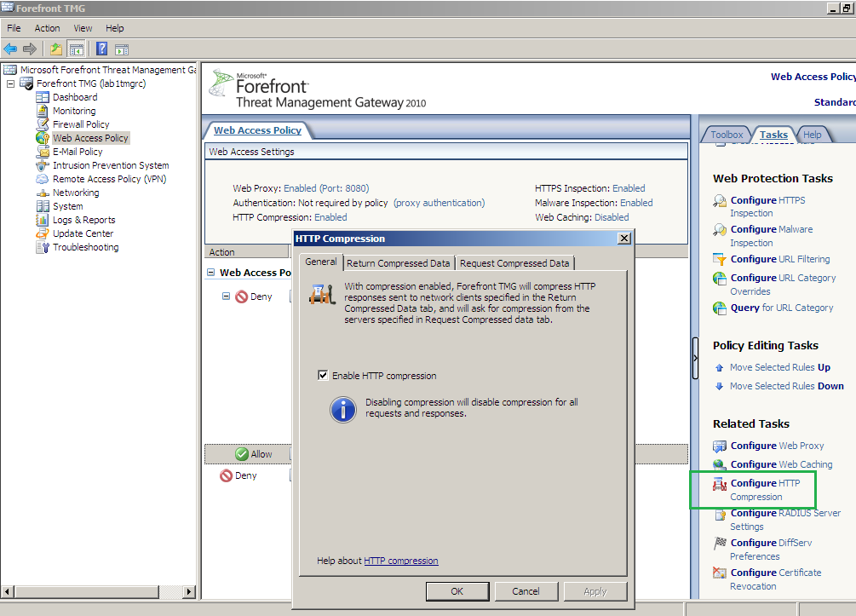
Task: Click the Configure Certificate Revocation icon
Action: coord(720,573)
